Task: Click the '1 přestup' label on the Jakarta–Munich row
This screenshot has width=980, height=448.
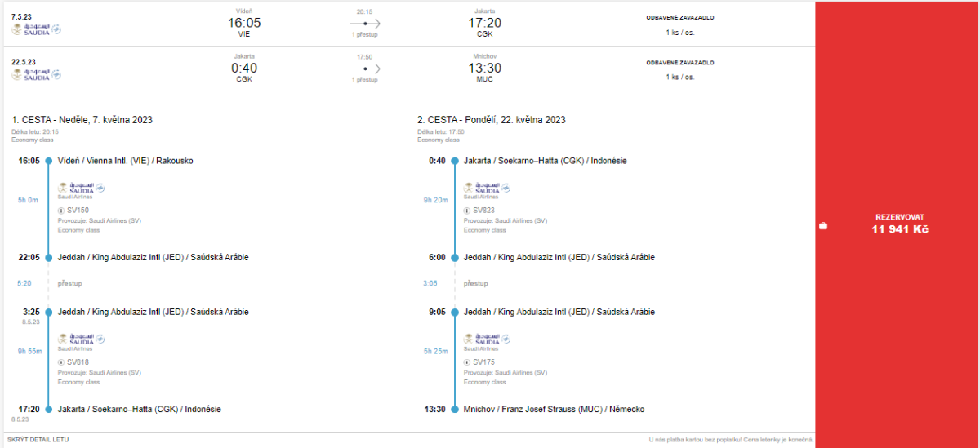Action: pos(364,80)
